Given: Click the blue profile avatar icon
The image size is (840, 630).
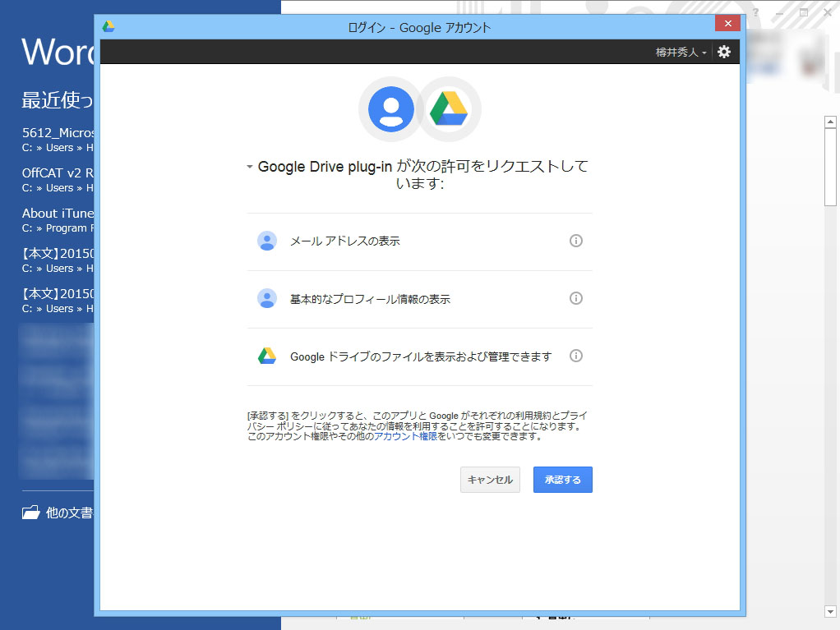Looking at the screenshot, I should 390,109.
